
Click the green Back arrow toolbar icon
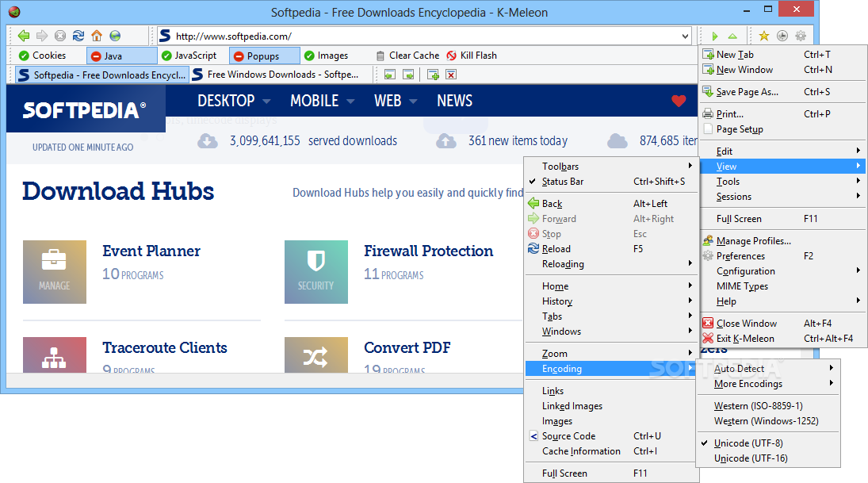[24, 36]
